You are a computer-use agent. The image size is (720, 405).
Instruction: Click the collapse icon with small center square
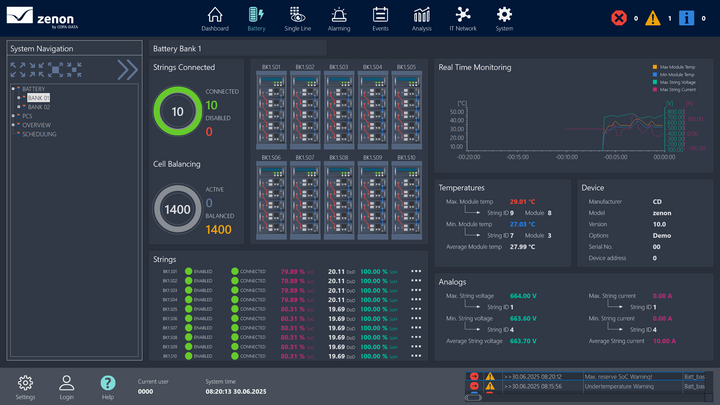(74, 70)
